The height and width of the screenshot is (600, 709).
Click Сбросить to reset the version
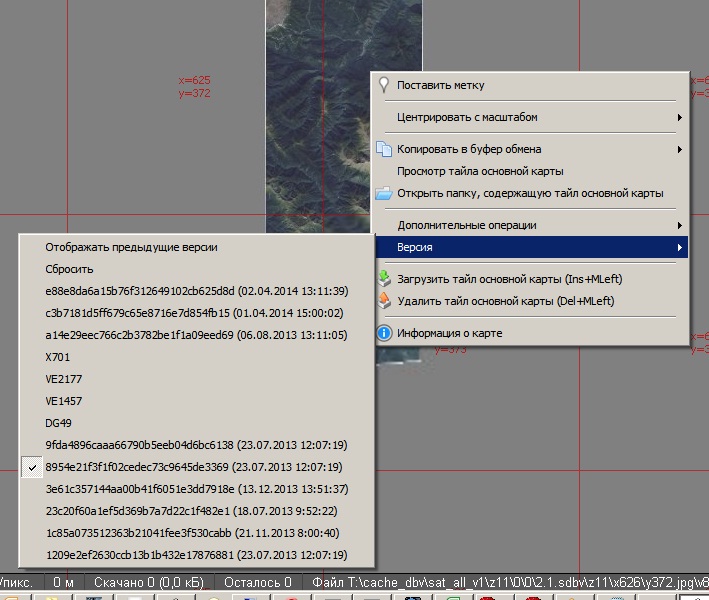[69, 269]
